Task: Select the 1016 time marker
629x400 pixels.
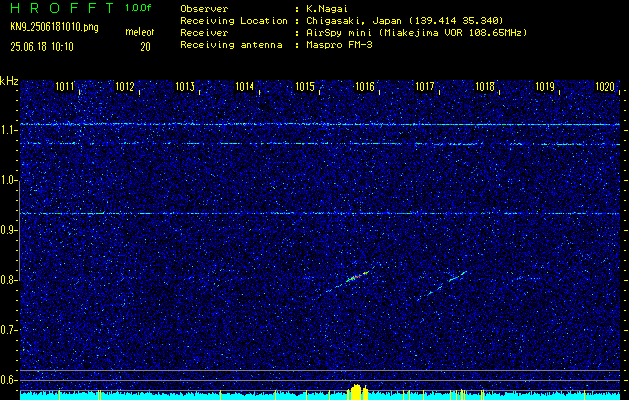Action: point(365,86)
